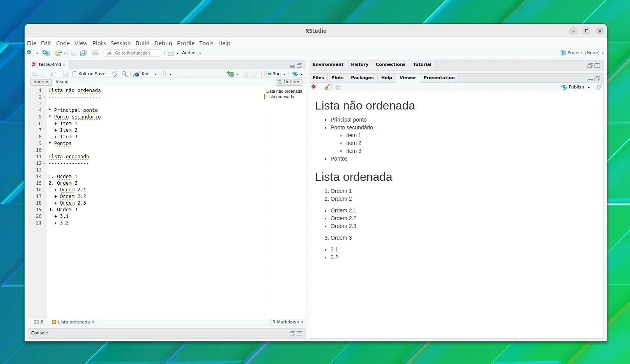This screenshot has height=364, width=630.
Task: Open the File menu
Action: pos(32,43)
